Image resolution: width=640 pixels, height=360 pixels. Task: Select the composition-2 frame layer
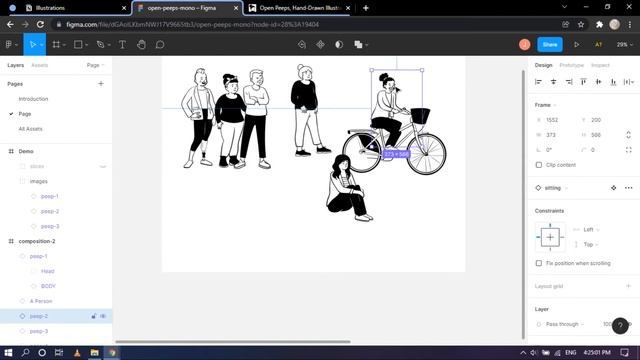tap(37, 241)
